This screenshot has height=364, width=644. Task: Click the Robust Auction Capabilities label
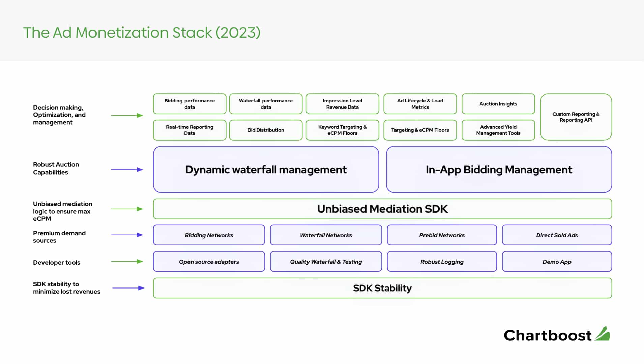click(56, 169)
